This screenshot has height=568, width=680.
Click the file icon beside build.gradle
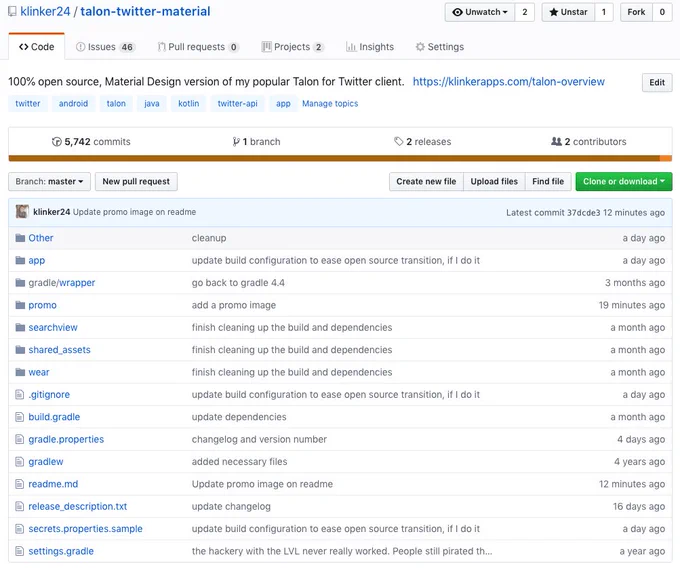tap(20, 417)
